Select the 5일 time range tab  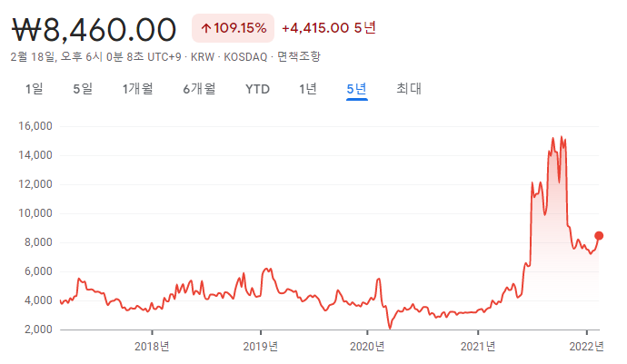(83, 89)
